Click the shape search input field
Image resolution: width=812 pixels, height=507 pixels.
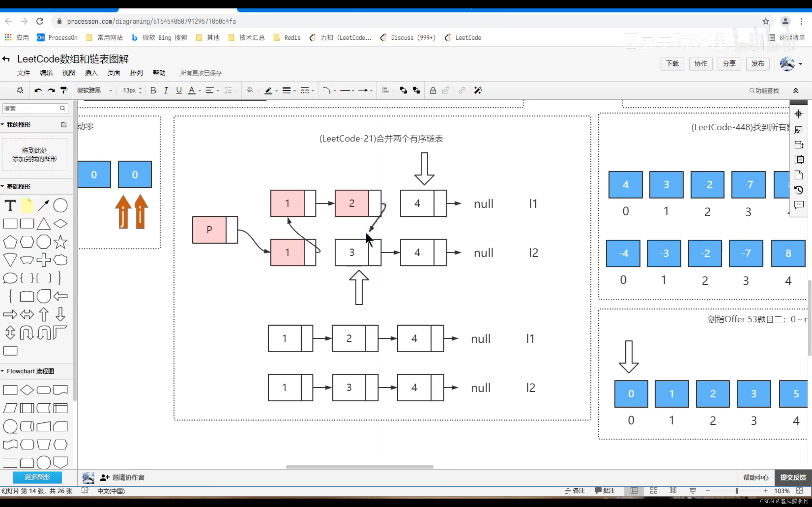point(30,108)
